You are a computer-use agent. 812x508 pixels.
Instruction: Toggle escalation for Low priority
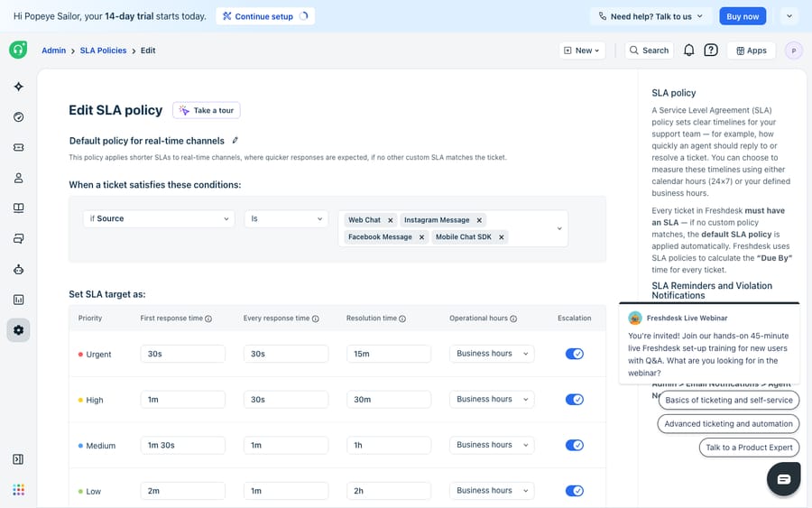pos(575,490)
